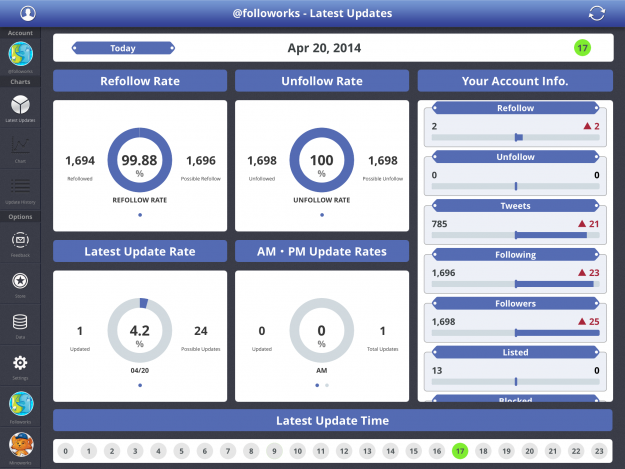Open the Data database icon in sidebar
The image size is (625, 469).
20,322
